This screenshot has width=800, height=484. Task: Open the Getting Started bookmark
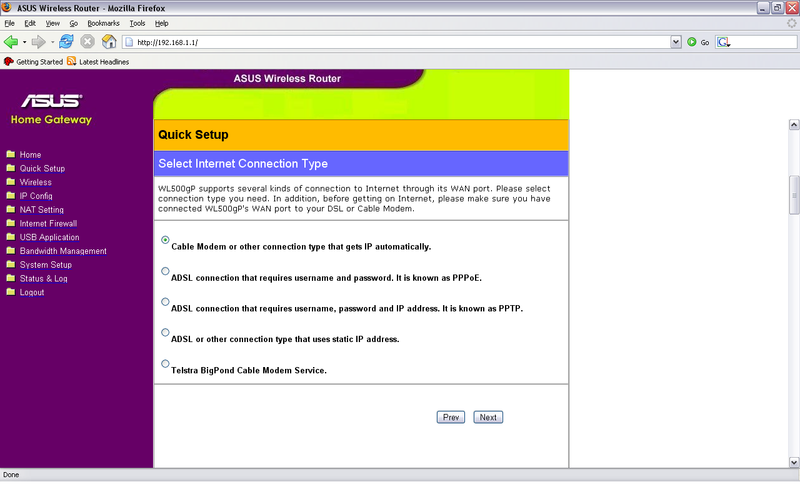click(x=33, y=62)
